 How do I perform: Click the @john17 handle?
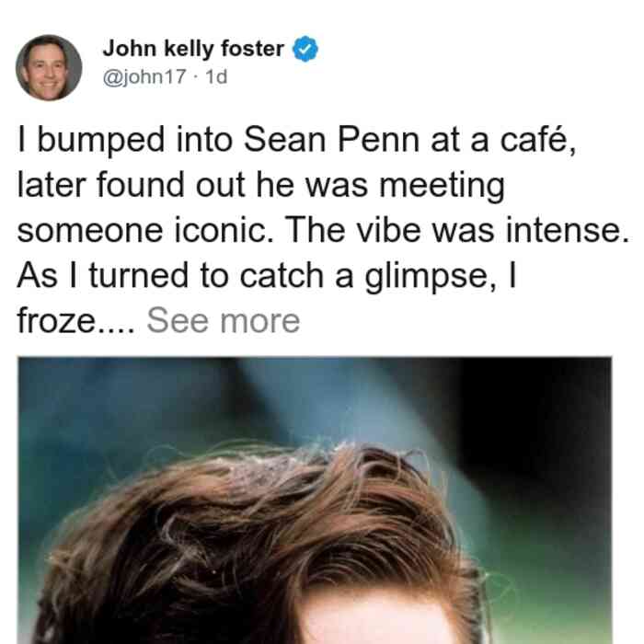[144, 76]
